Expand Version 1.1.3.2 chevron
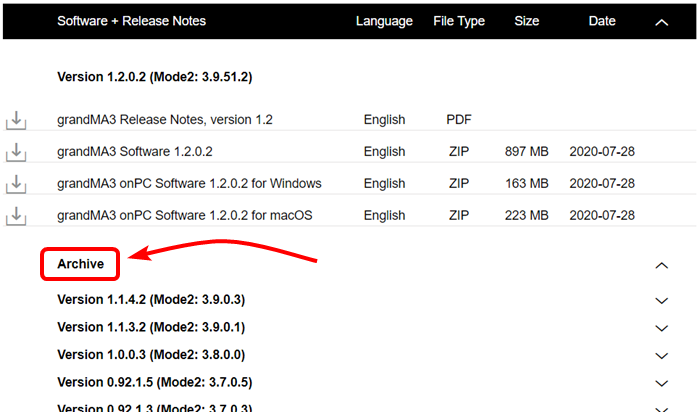This screenshot has width=700, height=412. click(661, 328)
